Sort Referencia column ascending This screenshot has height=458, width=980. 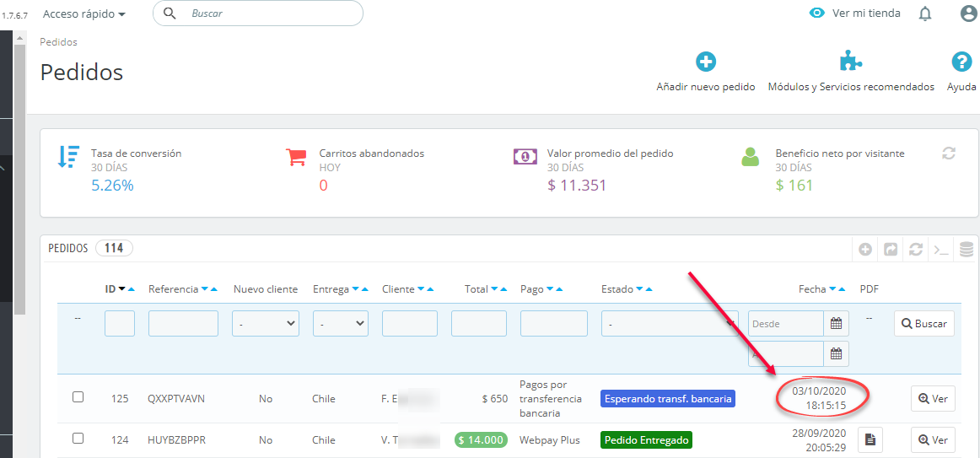pos(213,289)
